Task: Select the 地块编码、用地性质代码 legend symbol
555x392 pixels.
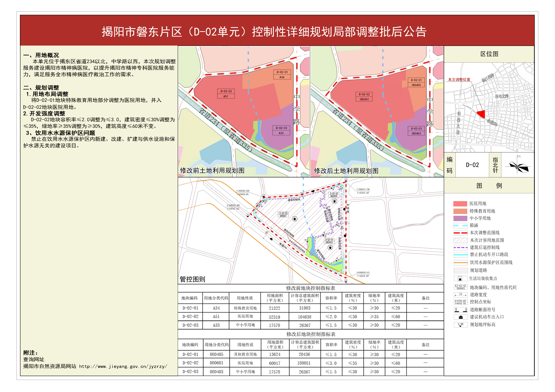Action: coord(461,287)
